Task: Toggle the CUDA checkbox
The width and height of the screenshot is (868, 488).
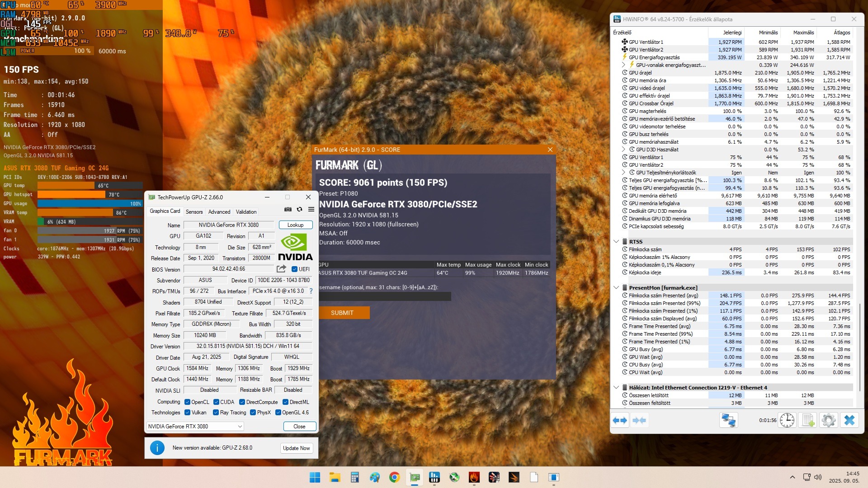Action: click(217, 402)
